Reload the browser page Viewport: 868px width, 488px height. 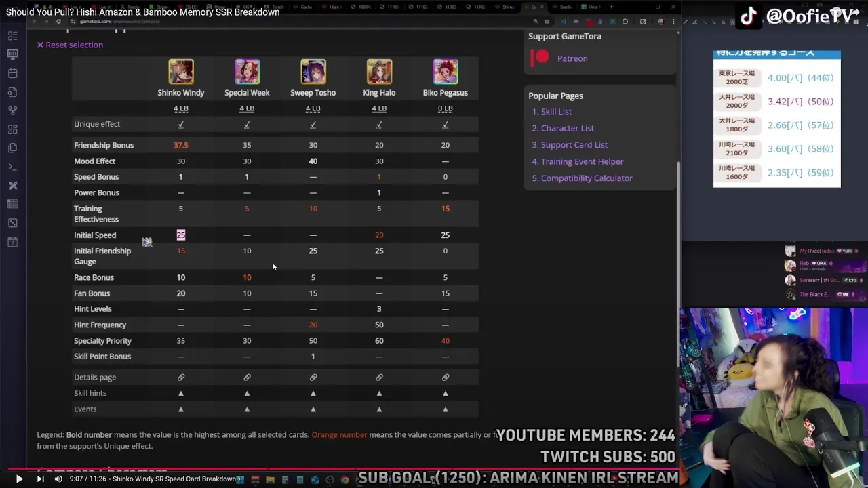[58, 22]
